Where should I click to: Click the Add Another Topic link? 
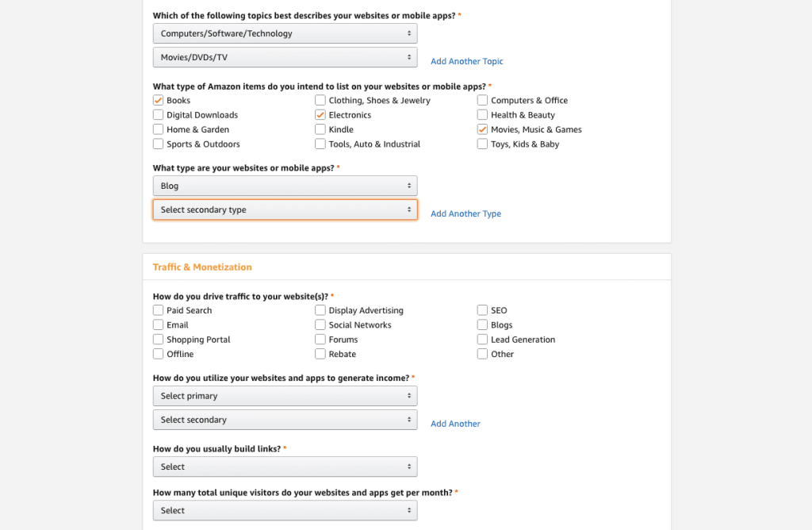tap(466, 61)
